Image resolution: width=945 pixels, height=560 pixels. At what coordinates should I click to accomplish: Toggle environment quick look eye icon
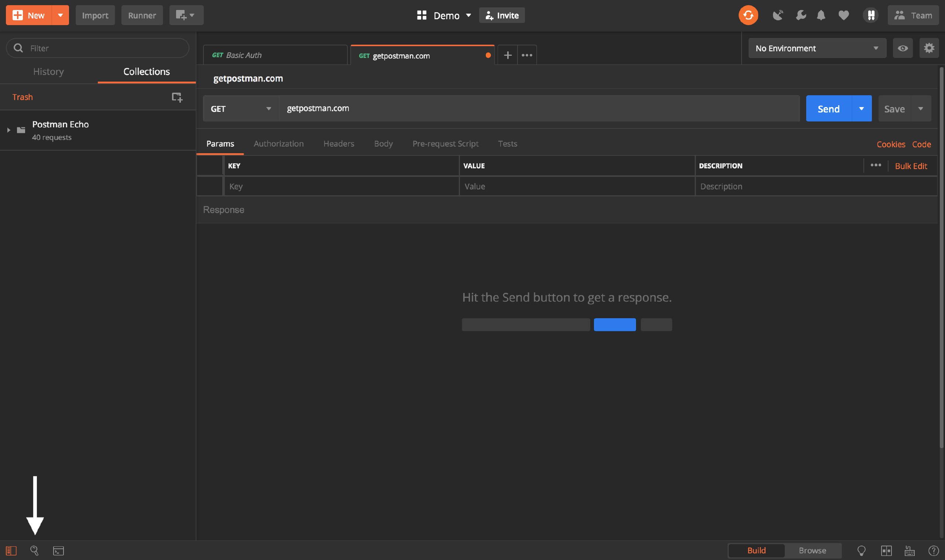tap(903, 48)
